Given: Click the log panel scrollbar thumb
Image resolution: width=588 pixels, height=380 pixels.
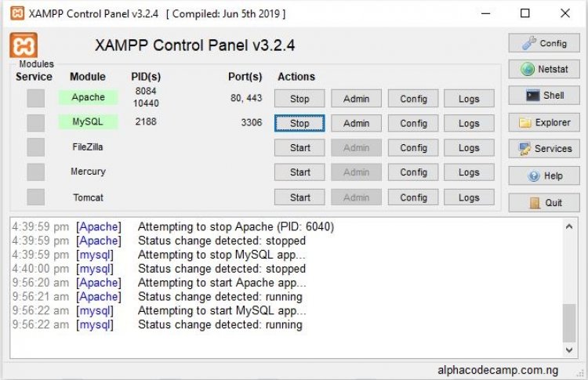Looking at the screenshot, I should [x=569, y=323].
